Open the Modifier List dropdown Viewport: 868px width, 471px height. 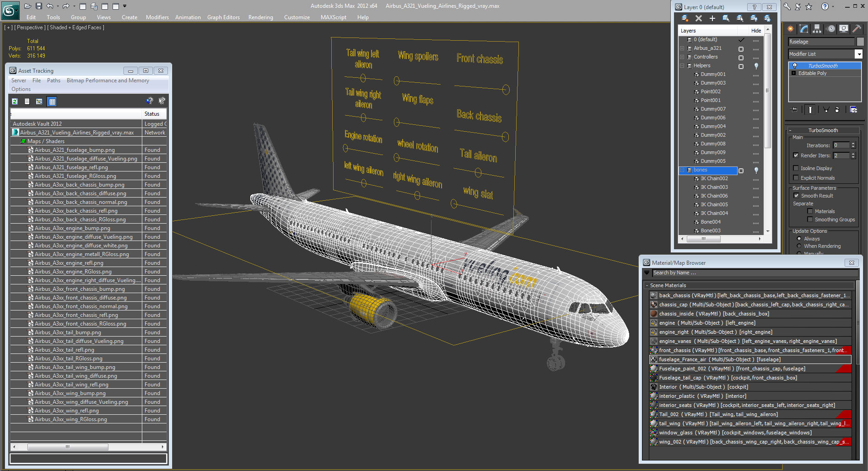(859, 54)
